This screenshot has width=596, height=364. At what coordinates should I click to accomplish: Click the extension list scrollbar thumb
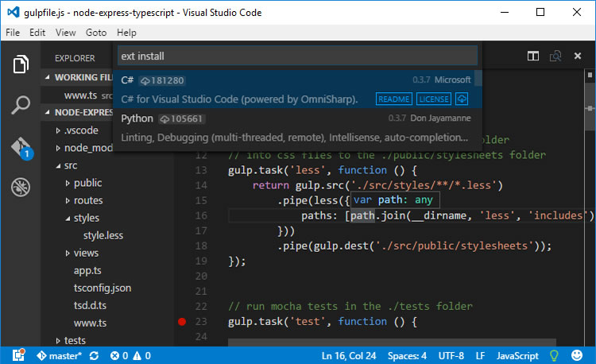(478, 78)
